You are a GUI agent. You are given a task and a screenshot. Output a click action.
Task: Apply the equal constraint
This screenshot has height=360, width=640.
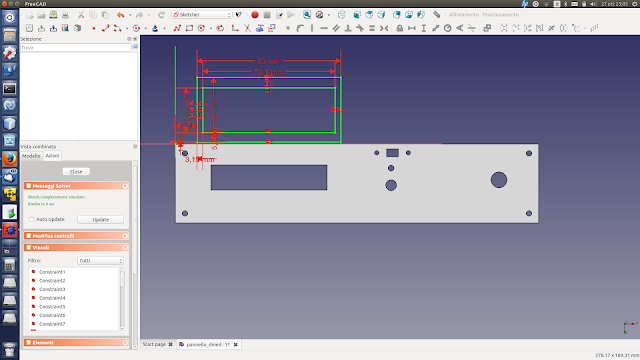pos(372,28)
